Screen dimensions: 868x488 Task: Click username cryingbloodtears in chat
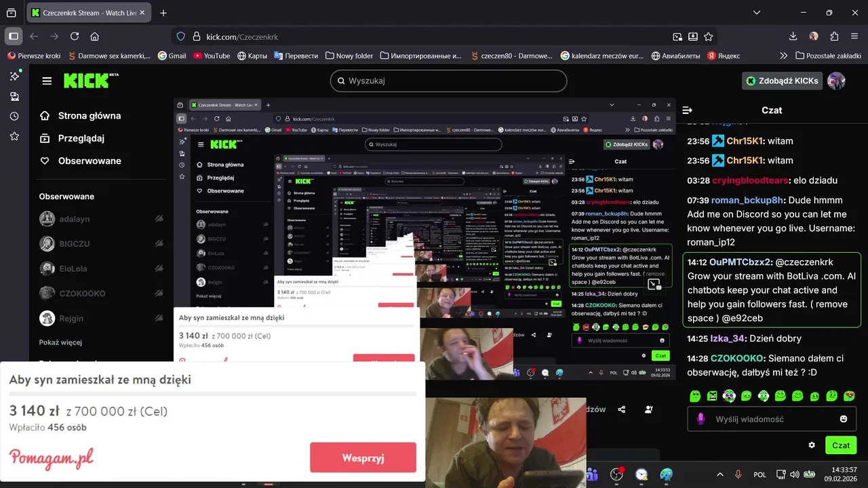[751, 180]
